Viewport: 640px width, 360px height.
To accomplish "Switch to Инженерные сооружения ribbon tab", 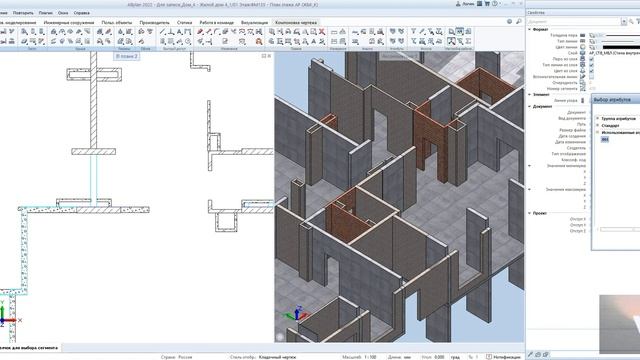I will click(x=69, y=22).
